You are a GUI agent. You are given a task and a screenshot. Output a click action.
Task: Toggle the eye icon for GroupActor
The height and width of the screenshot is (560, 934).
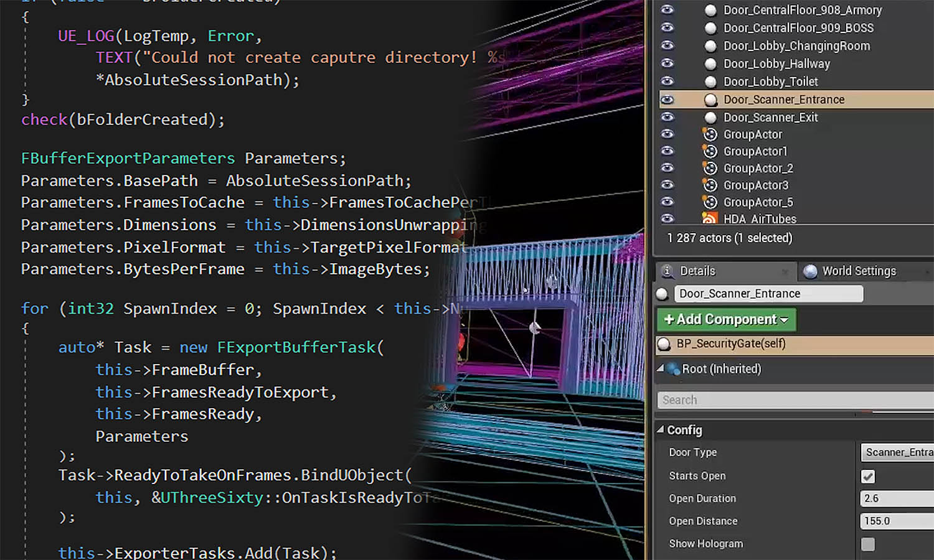point(667,134)
